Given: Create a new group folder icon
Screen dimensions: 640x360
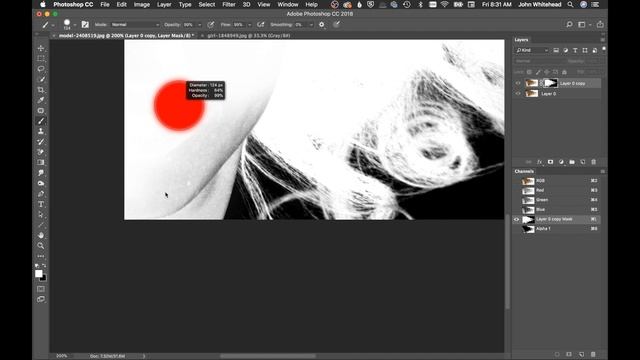Looking at the screenshot, I should click(572, 162).
